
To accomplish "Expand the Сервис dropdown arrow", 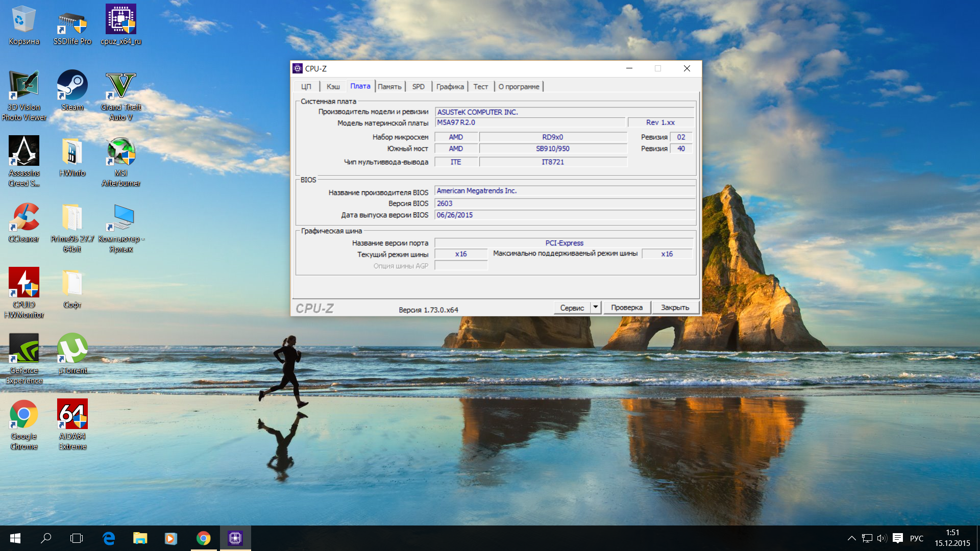I will (595, 307).
